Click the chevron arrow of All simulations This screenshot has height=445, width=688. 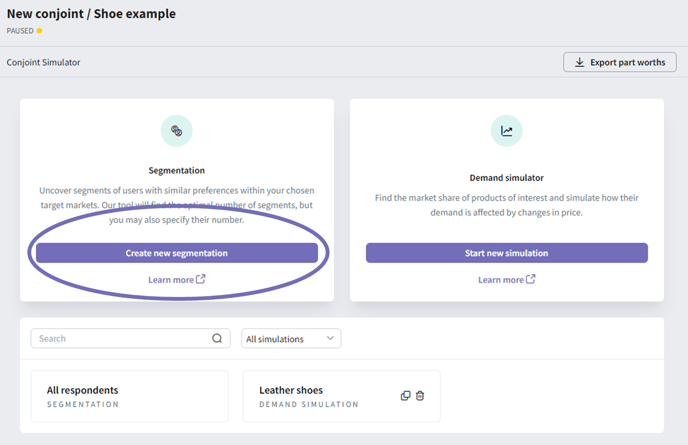coord(330,338)
